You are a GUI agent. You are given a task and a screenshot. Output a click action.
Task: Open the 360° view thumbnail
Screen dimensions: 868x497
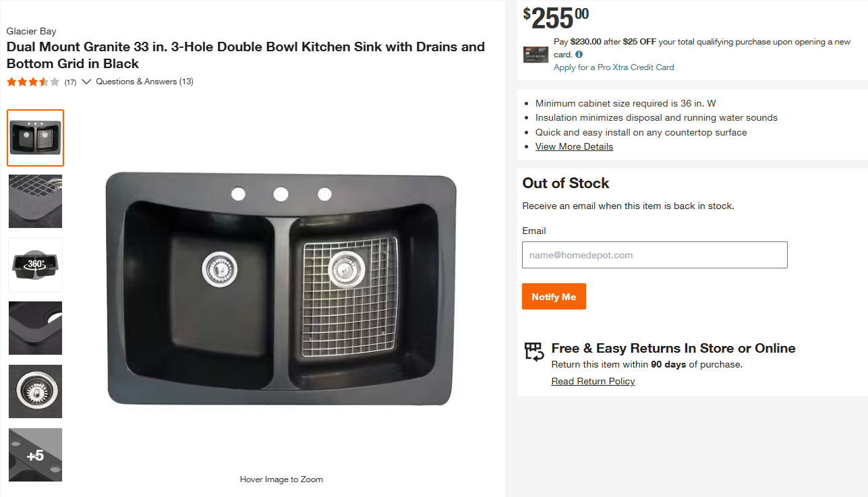(x=36, y=264)
